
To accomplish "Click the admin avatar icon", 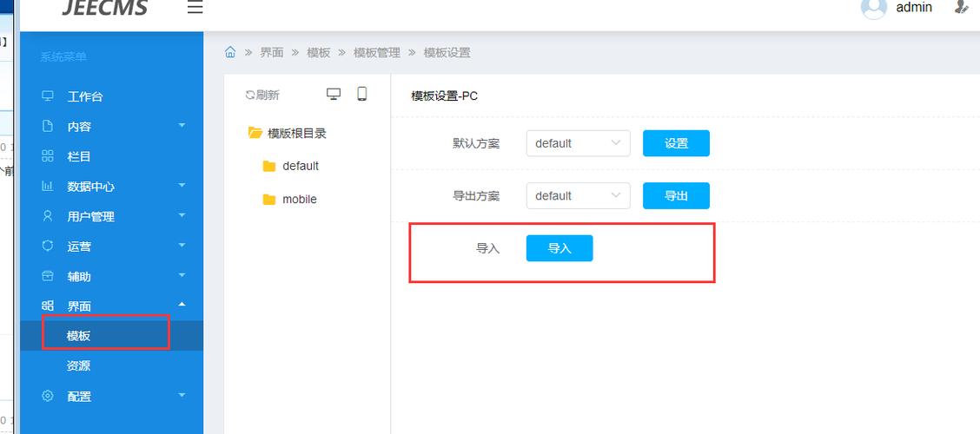I will pos(873,8).
